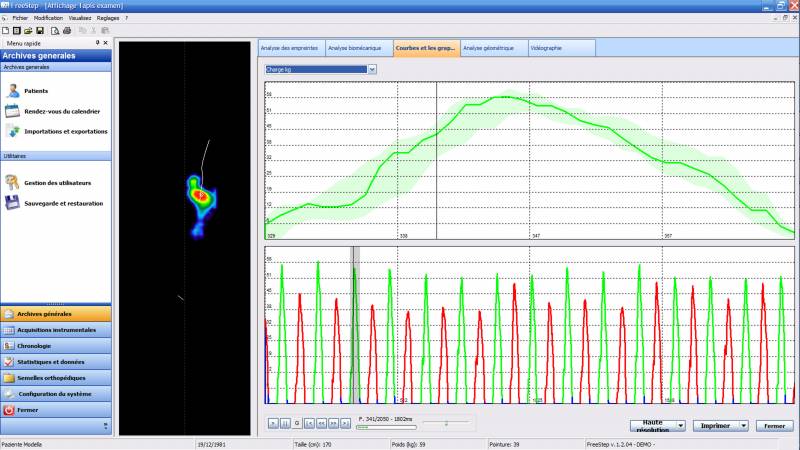Viewport: 800px width, 450px height.
Task: Expand the Imprimer dropdown arrow
Action: (743, 425)
